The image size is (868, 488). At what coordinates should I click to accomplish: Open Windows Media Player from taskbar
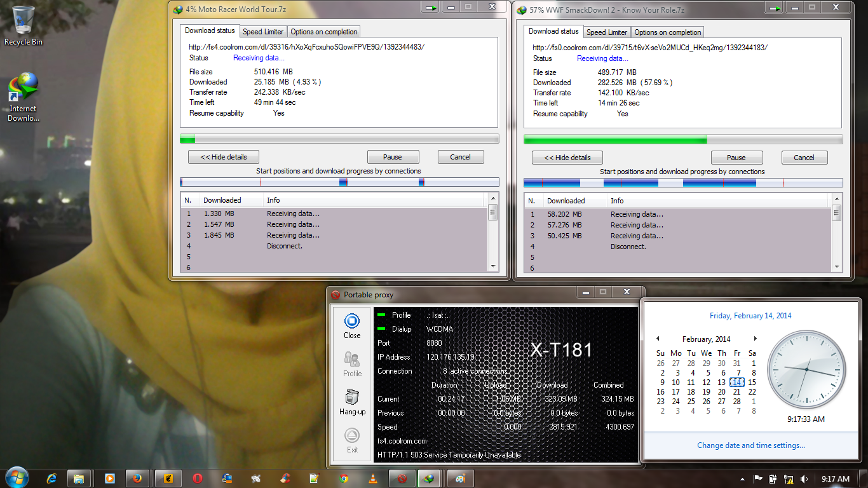coord(109,478)
